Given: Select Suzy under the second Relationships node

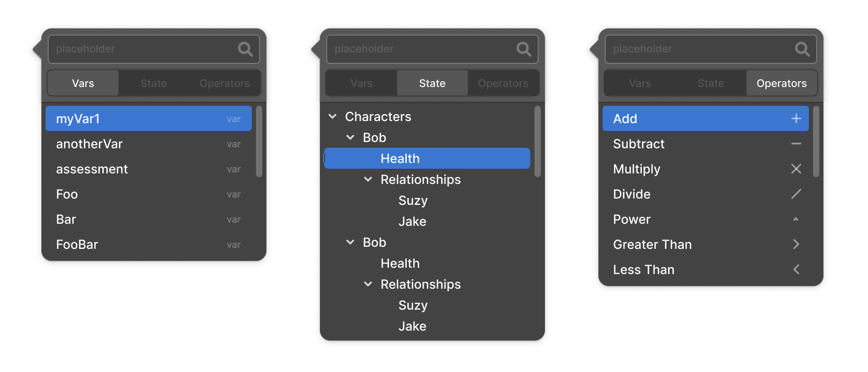Looking at the screenshot, I should (x=413, y=305).
